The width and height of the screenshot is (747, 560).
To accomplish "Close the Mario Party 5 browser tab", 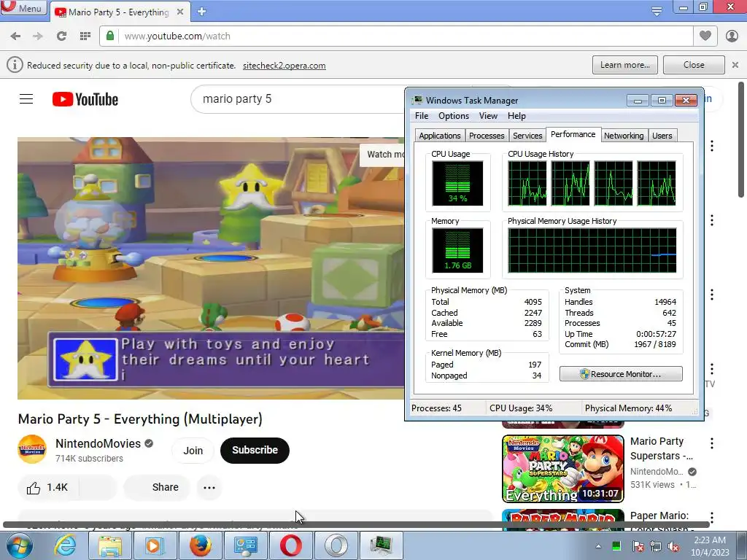I will click(180, 12).
